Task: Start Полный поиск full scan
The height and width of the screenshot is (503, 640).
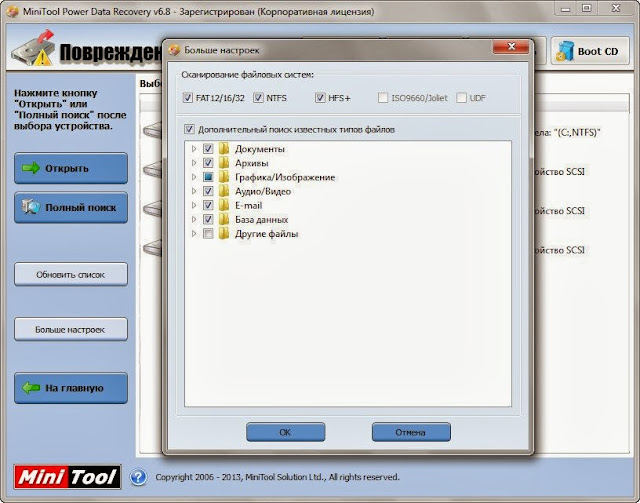Action: point(71,207)
